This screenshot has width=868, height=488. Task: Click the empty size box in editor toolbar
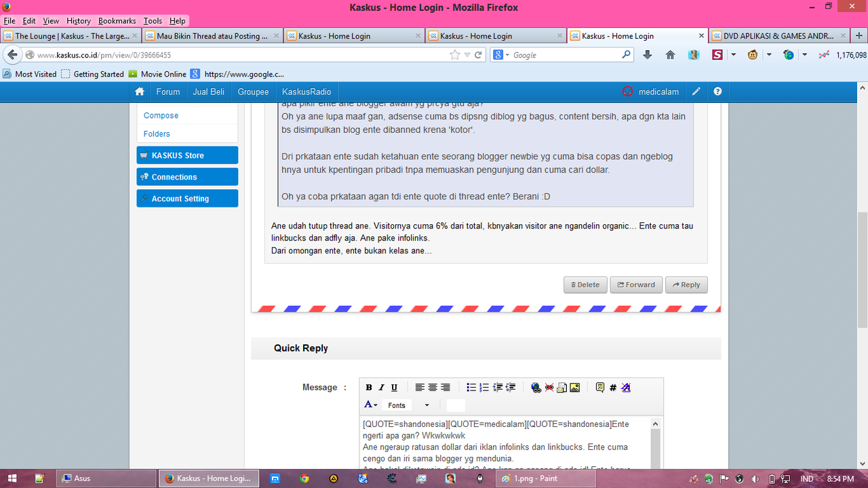coord(456,405)
